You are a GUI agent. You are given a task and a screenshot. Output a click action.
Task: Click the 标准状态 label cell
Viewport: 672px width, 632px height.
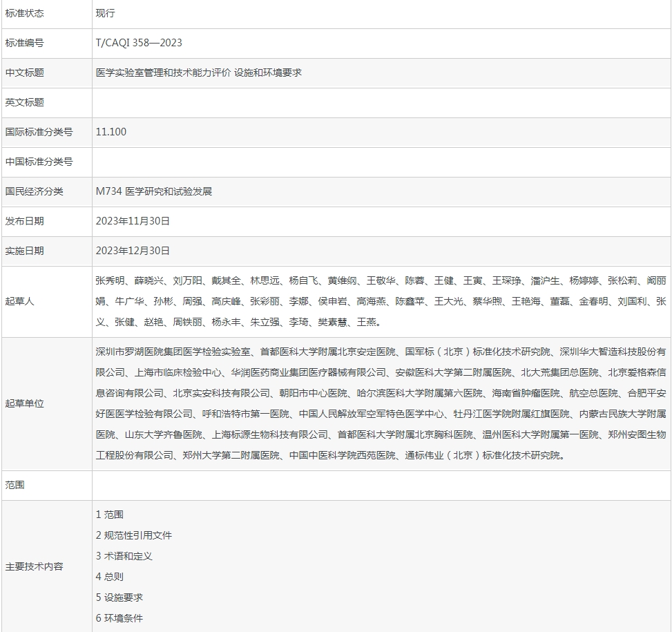click(47, 13)
